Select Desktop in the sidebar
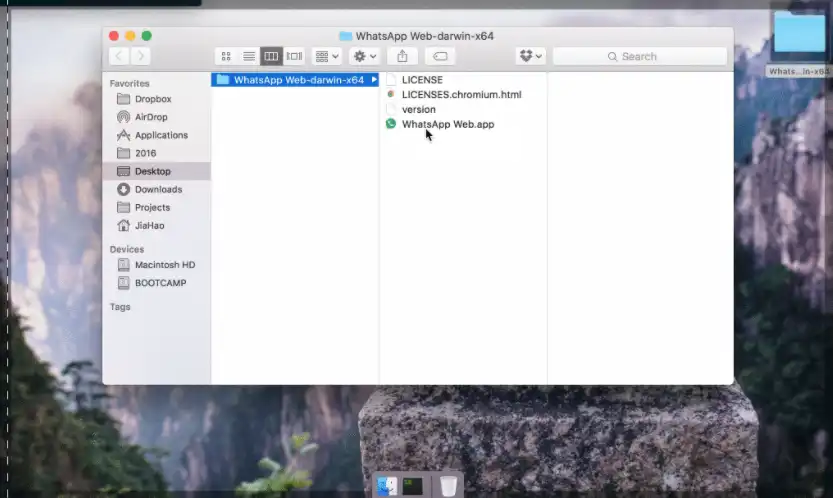 157,171
